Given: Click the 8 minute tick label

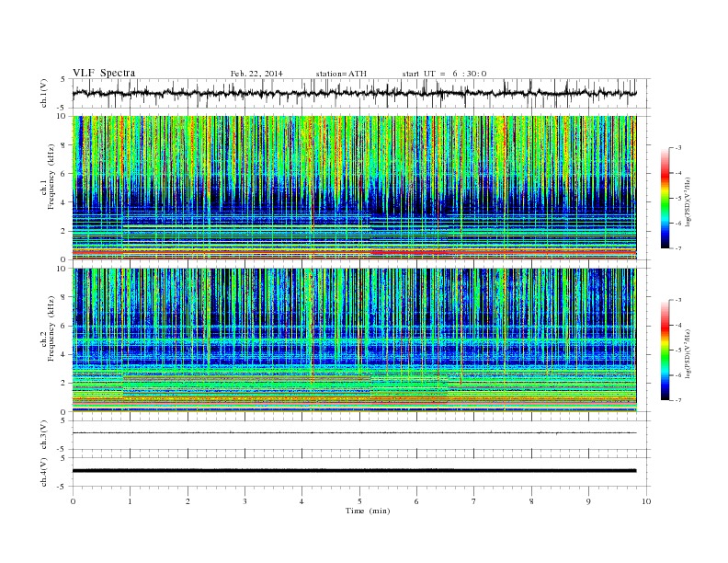Looking at the screenshot, I should (x=531, y=501).
